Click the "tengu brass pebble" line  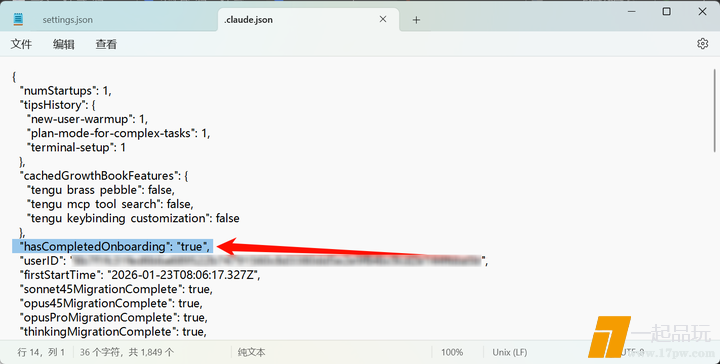tap(101, 190)
